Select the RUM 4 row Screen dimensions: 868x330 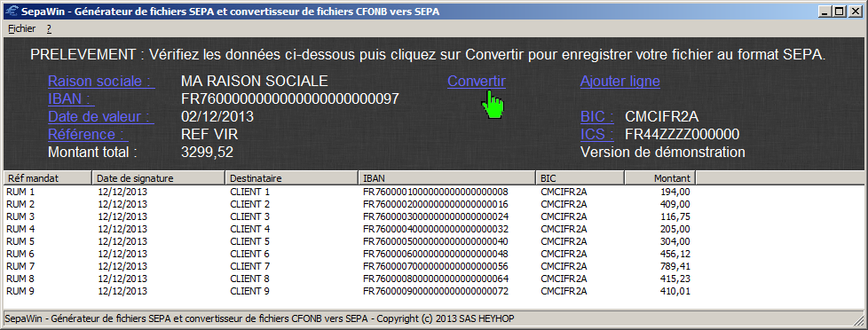tap(349, 229)
